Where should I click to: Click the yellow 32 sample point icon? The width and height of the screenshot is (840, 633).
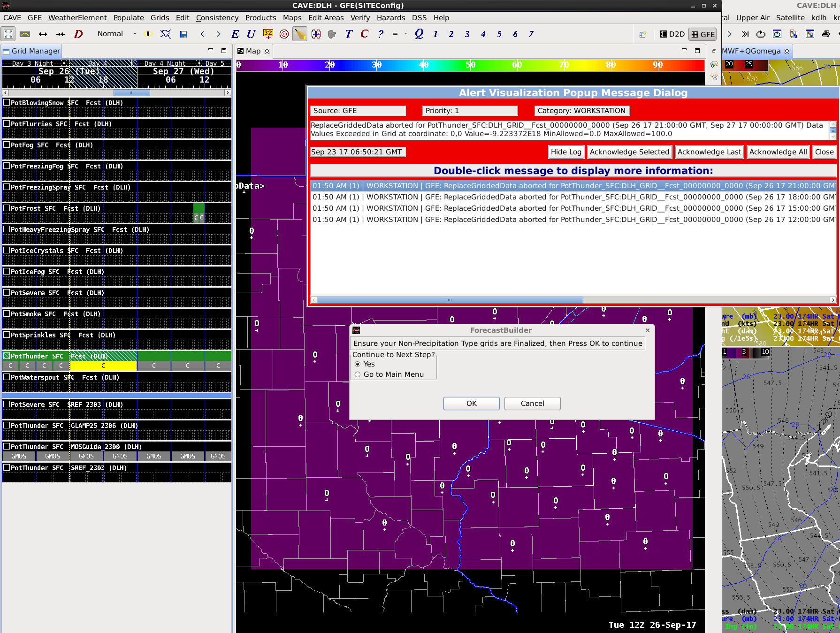pos(268,34)
